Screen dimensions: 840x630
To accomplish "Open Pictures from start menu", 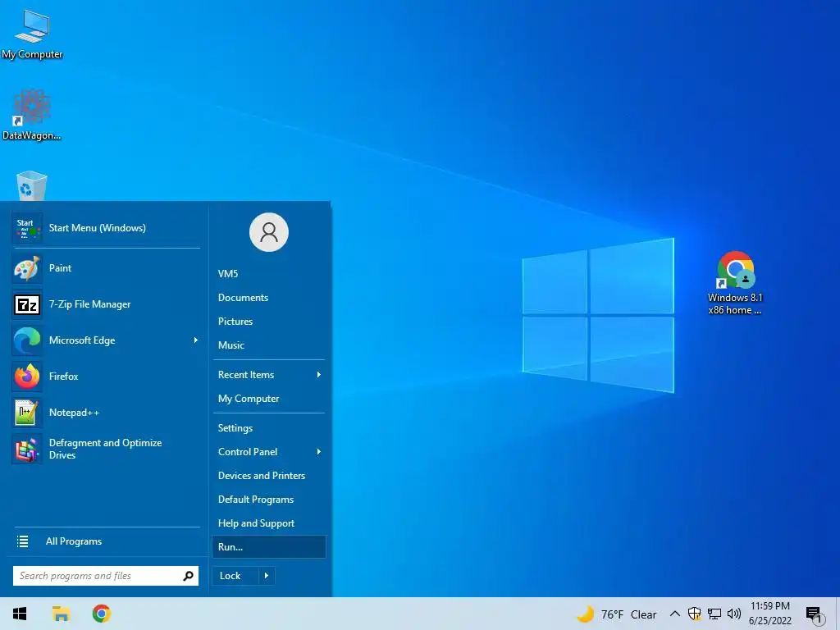I will click(x=269, y=322).
